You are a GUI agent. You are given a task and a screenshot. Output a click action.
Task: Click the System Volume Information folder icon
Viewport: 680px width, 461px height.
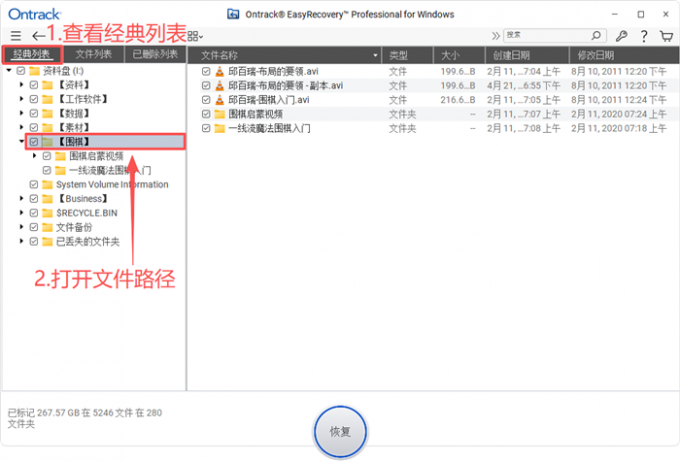(47, 185)
